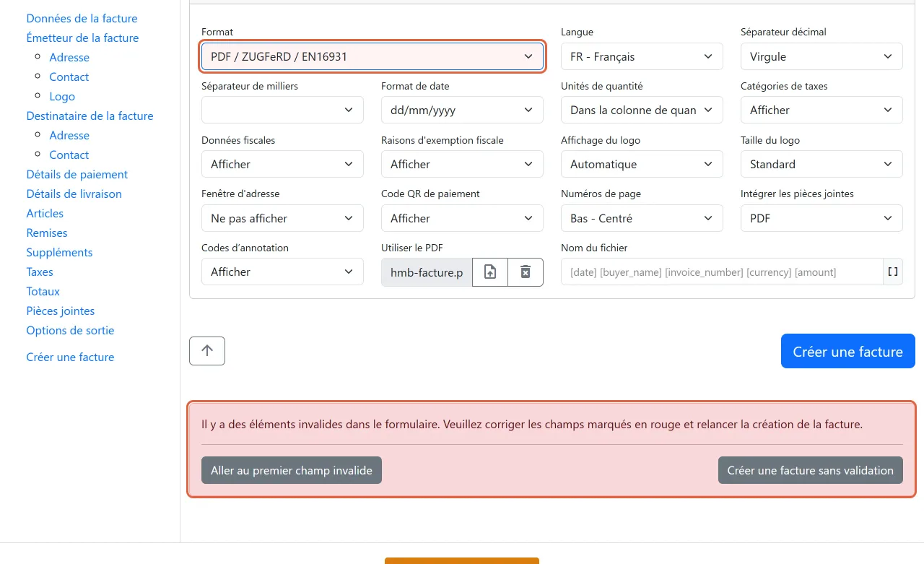This screenshot has width=924, height=564.
Task: Open the Séparateur décimal dropdown
Action: coord(821,56)
